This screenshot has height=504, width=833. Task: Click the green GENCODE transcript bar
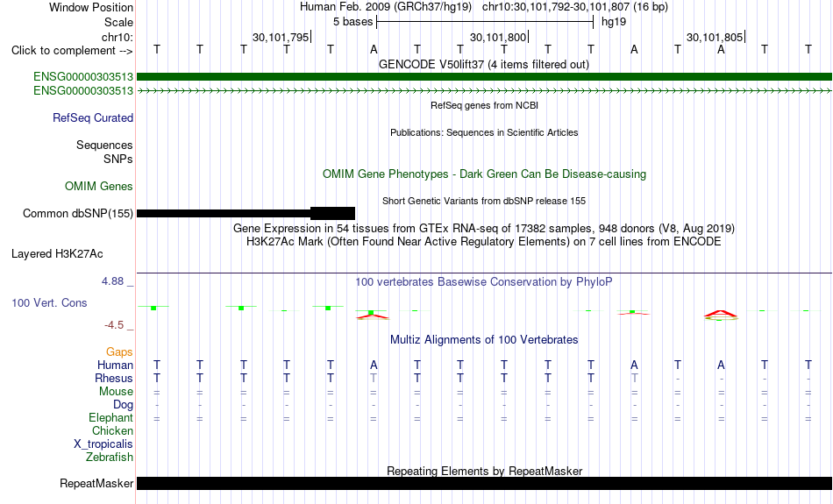(484, 77)
